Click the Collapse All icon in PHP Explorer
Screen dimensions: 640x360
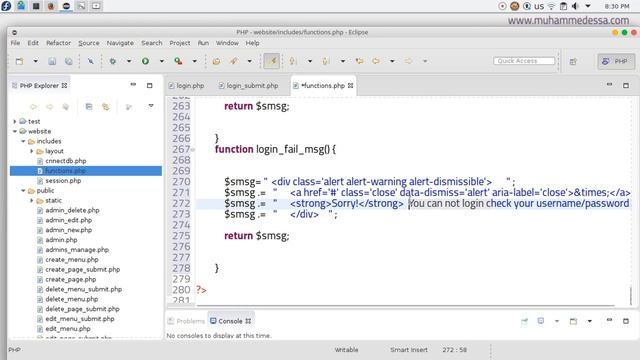[89, 107]
